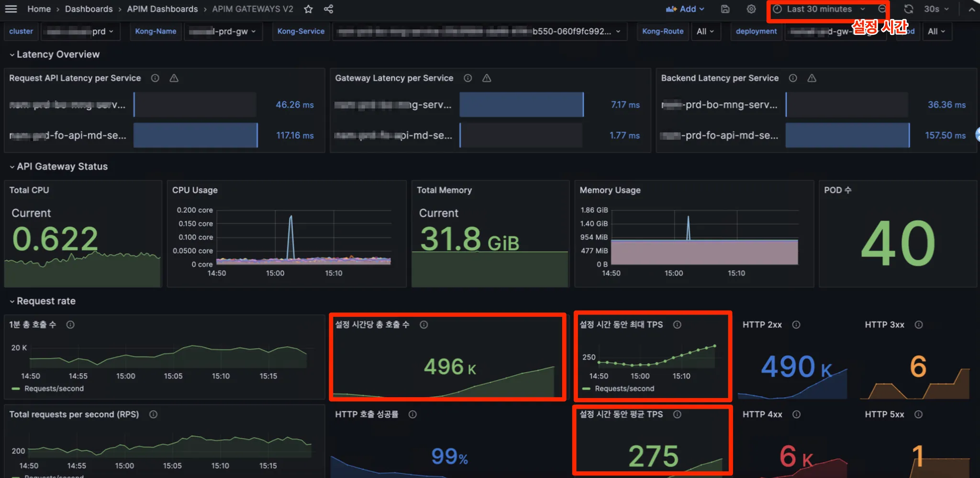The height and width of the screenshot is (478, 980).
Task: Click the share dashboard icon
Action: 328,9
